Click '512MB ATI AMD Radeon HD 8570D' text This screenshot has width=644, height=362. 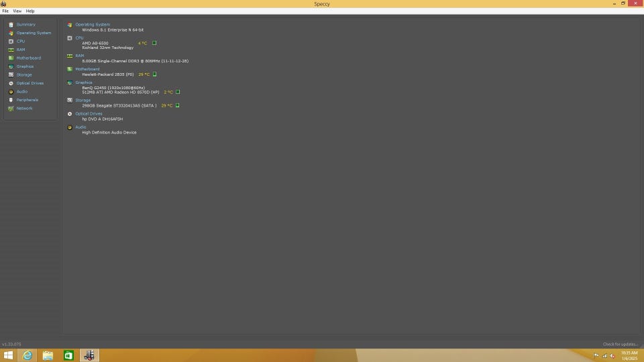121,93
